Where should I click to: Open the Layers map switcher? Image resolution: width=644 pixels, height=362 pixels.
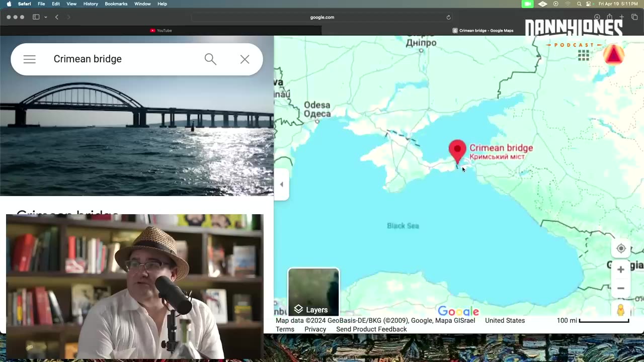point(313,292)
